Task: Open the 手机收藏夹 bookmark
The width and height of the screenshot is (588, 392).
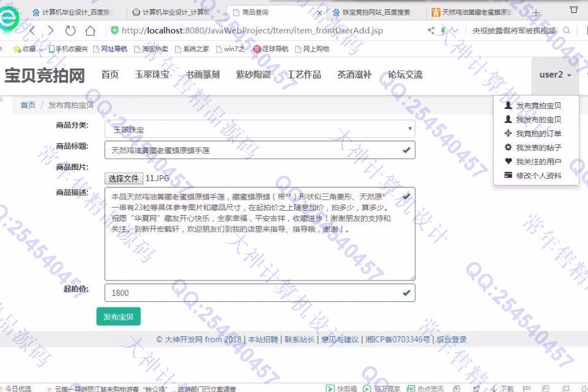Action: point(68,49)
